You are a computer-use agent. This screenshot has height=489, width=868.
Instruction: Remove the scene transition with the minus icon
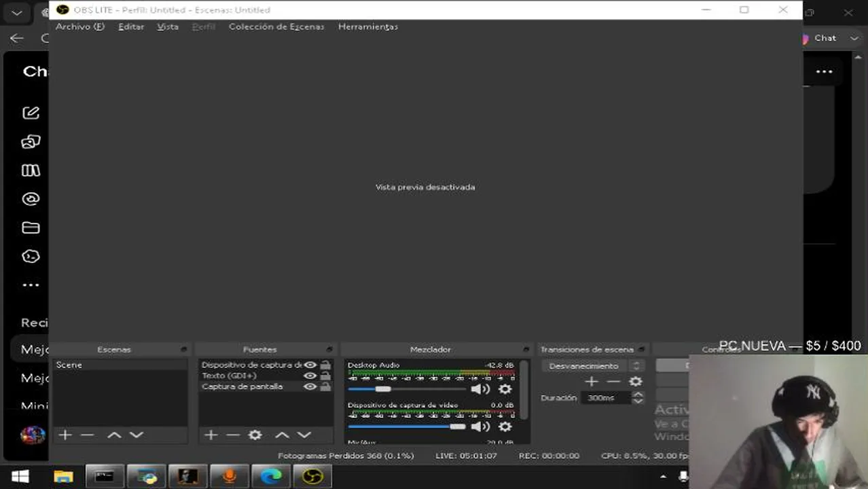tap(613, 382)
